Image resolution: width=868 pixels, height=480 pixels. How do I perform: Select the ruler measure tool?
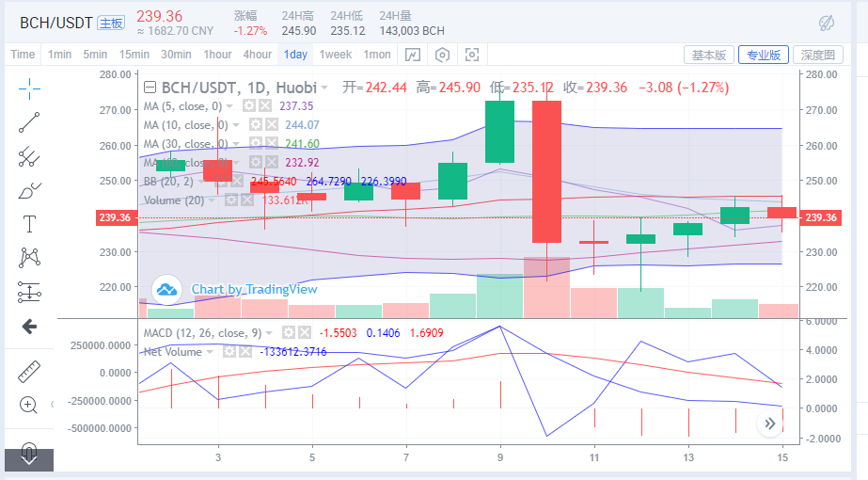[x=29, y=372]
